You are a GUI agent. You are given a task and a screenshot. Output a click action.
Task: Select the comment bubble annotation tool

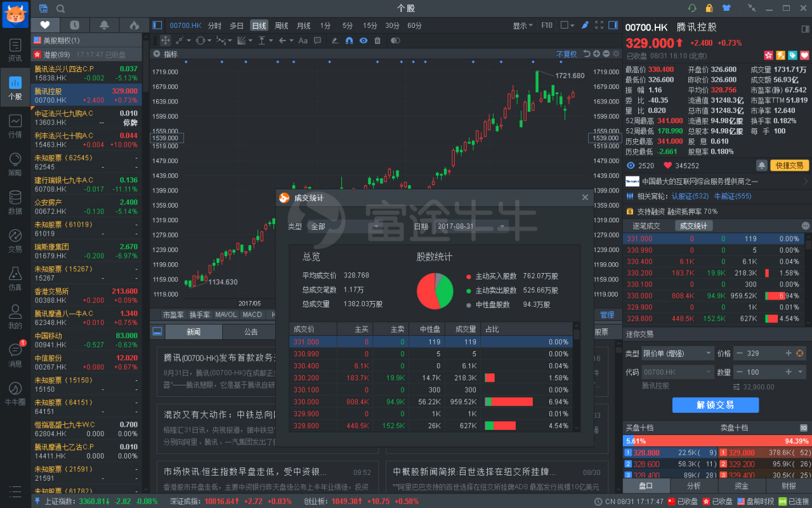click(x=317, y=41)
